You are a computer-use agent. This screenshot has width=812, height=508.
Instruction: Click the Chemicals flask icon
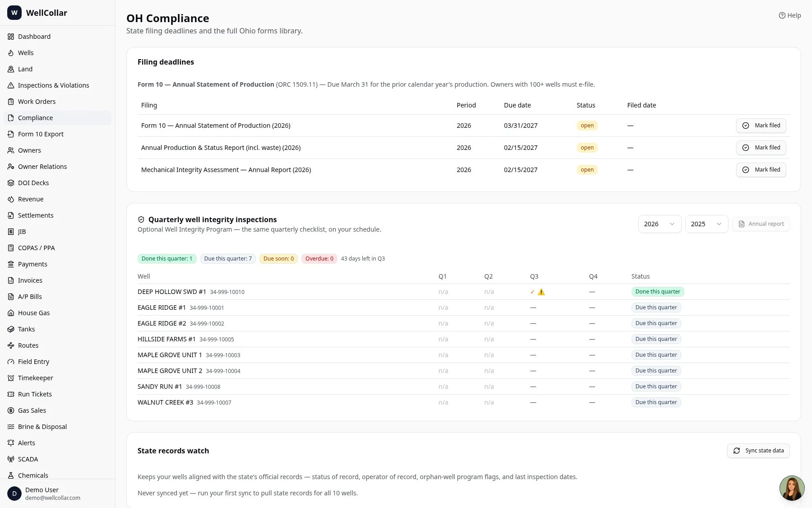pyautogui.click(x=11, y=475)
